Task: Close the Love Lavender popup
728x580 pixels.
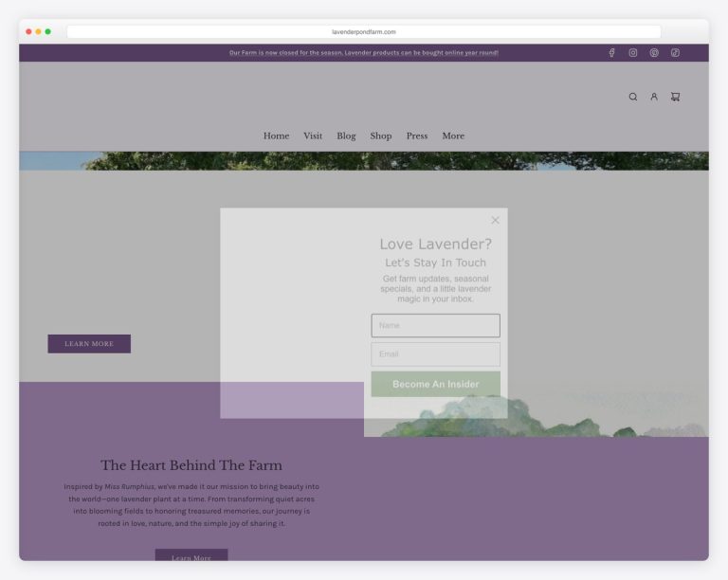Action: (495, 221)
